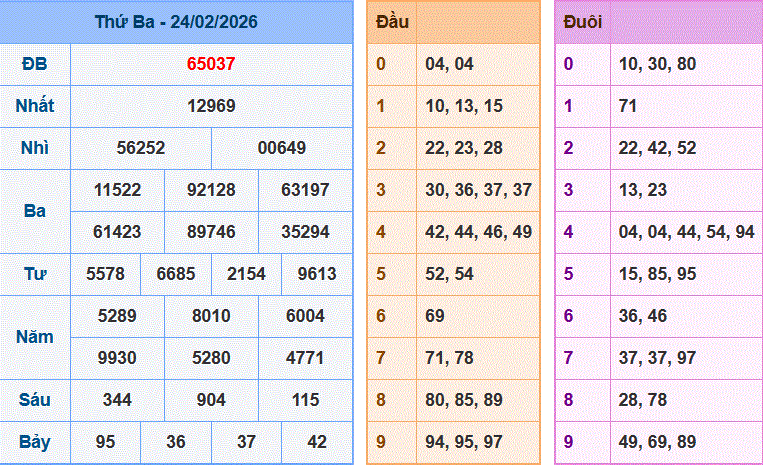Select fifth prize number 4771
Viewport: 763px width, 465px height.
click(305, 358)
